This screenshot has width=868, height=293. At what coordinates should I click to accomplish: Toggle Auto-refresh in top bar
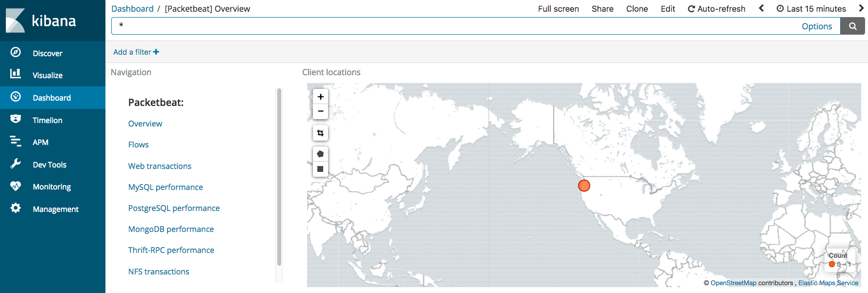(x=716, y=9)
